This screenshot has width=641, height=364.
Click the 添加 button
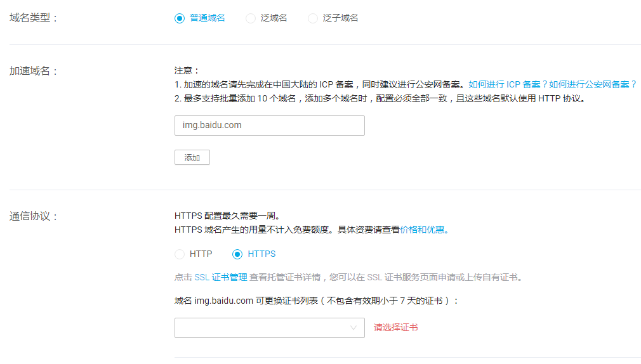click(x=192, y=157)
